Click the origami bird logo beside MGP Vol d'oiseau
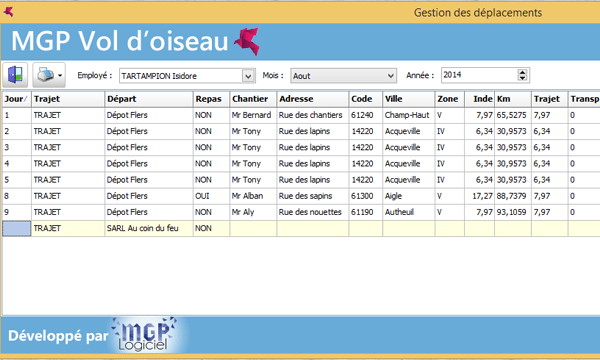 [x=247, y=41]
